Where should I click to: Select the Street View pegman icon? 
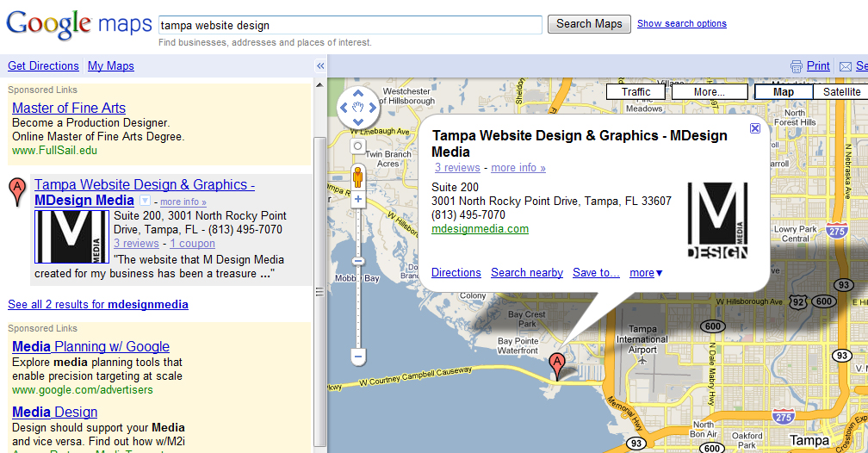358,177
